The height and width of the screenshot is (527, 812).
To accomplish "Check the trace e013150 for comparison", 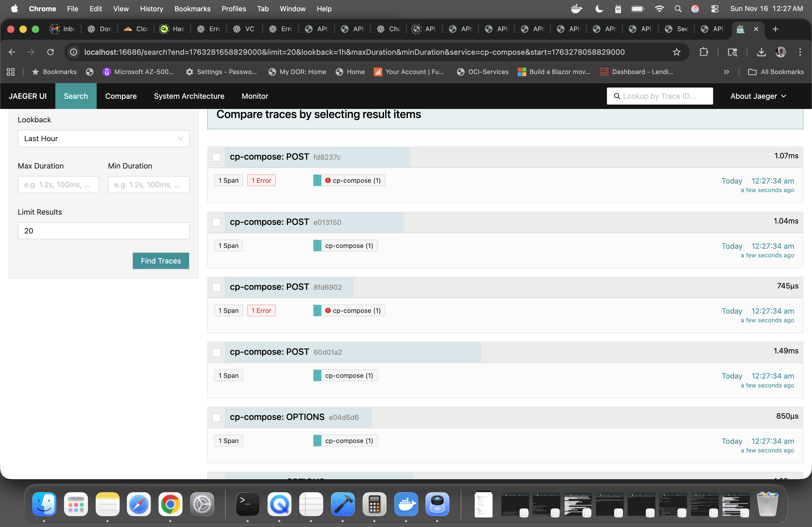I will [217, 222].
